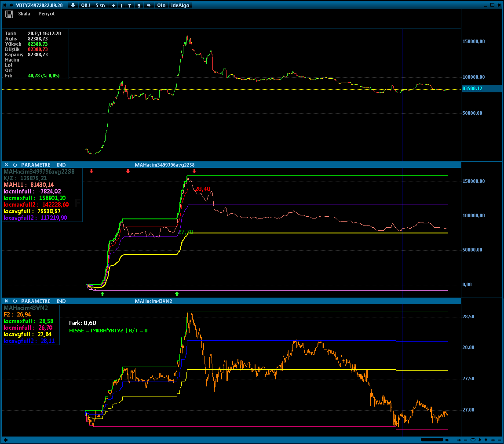Viewport: 504px width, 444px height.
Task: Close the chart with the top-left X icon
Action: coord(4,5)
